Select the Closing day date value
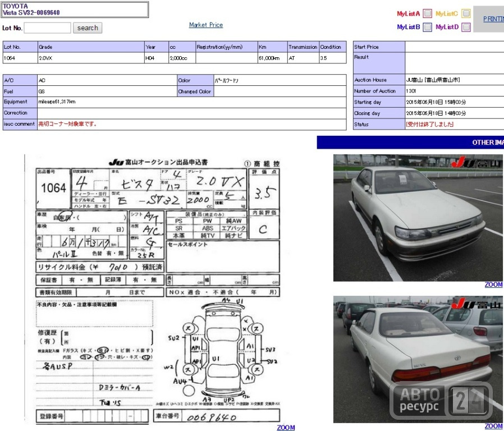The height and width of the screenshot is (431, 504). 436,113
